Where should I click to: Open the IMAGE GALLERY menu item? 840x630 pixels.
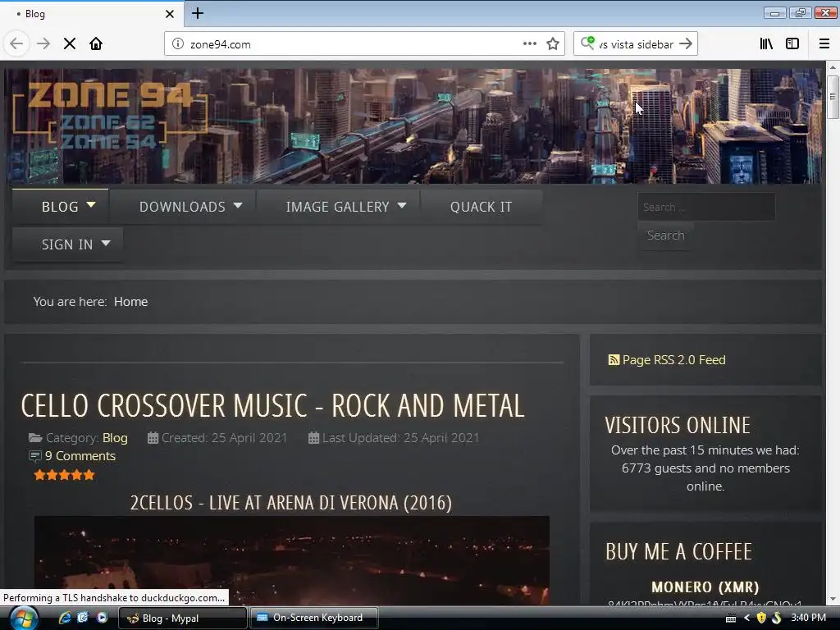pyautogui.click(x=337, y=207)
